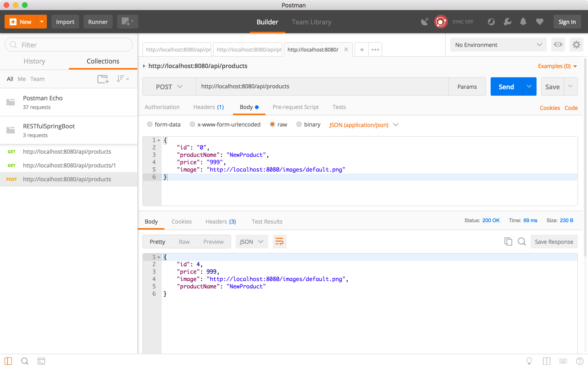Click the Postman Echo folder icon

point(10,102)
